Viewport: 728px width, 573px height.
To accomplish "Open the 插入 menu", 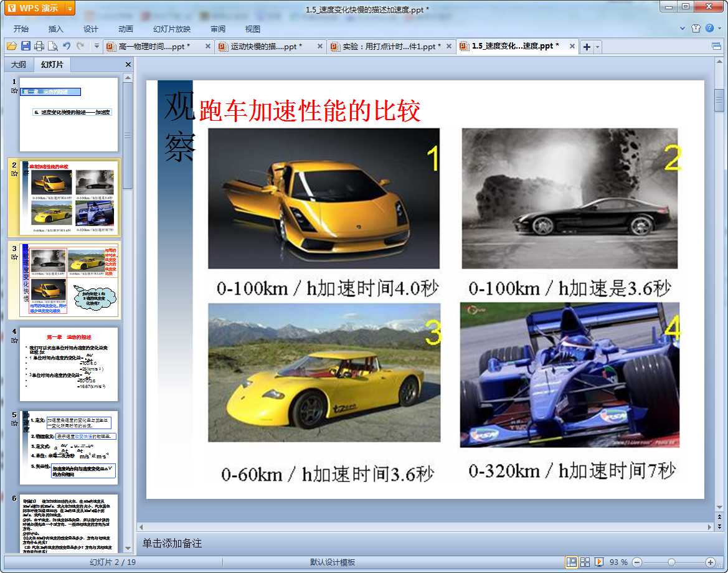I will 56,29.
